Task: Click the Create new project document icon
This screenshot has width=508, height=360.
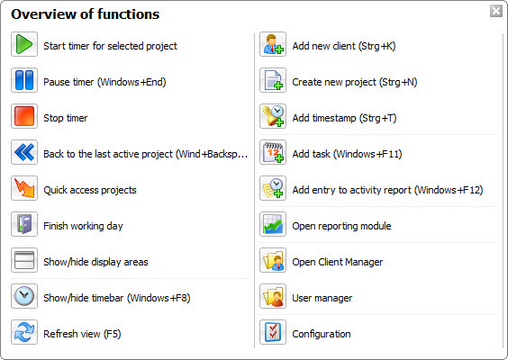Action: [x=273, y=80]
